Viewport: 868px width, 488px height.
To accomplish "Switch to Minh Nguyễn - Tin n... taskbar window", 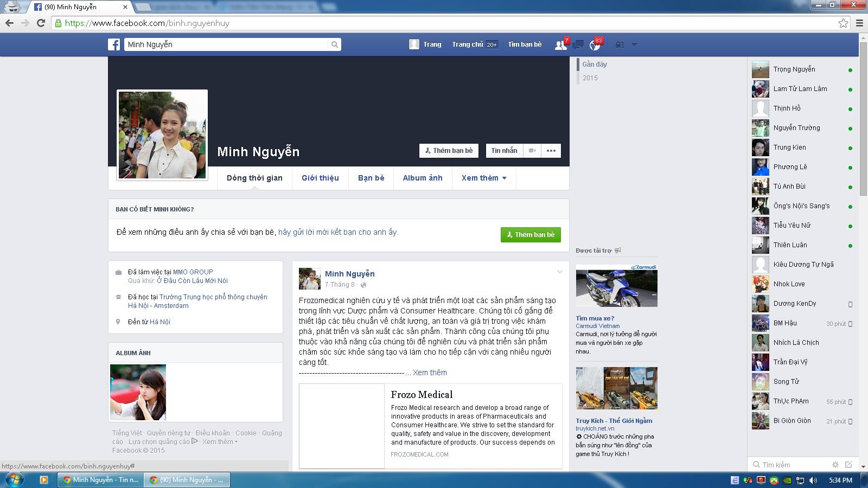I will (x=100, y=480).
